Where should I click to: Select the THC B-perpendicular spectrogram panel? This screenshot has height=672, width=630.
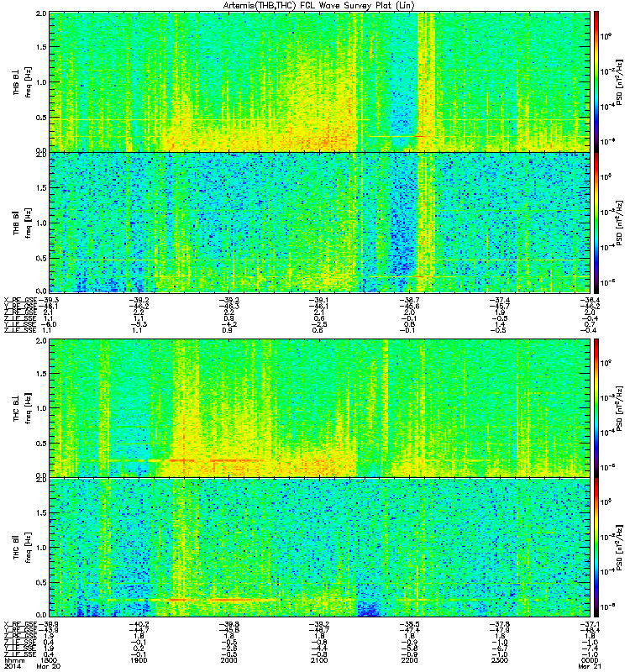pos(320,408)
